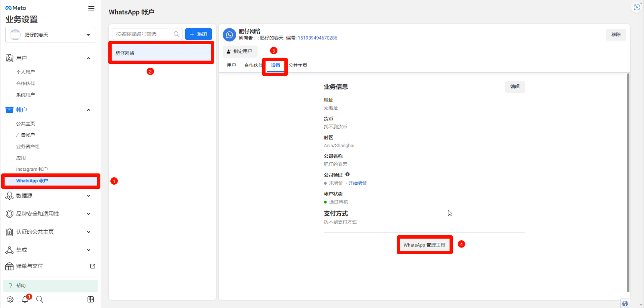Click the 数据源 section icon
The height and width of the screenshot is (308, 644).
[x=9, y=196]
